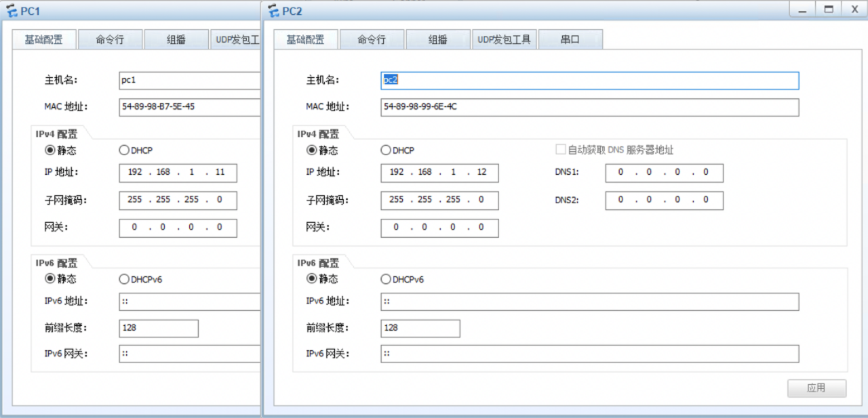Click IPv6 地址 field in PC1
The image size is (868, 418).
(190, 301)
